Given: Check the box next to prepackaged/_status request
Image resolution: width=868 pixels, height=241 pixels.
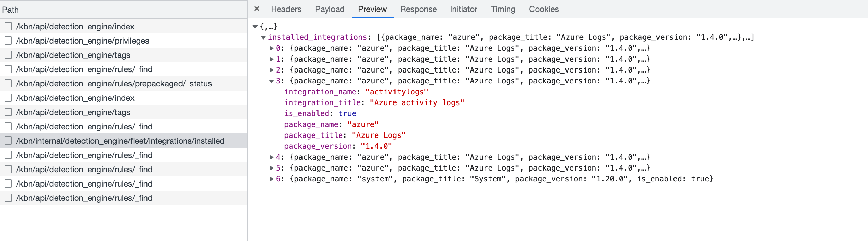Looking at the screenshot, I should coord(8,83).
